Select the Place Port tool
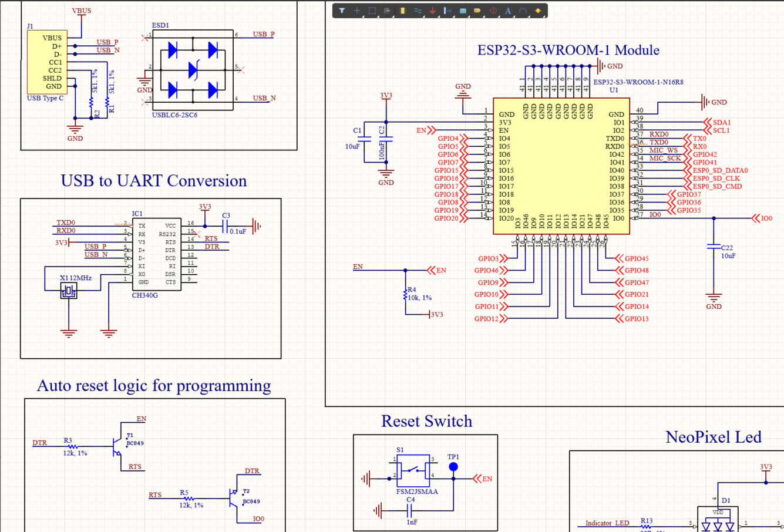 tap(477, 11)
